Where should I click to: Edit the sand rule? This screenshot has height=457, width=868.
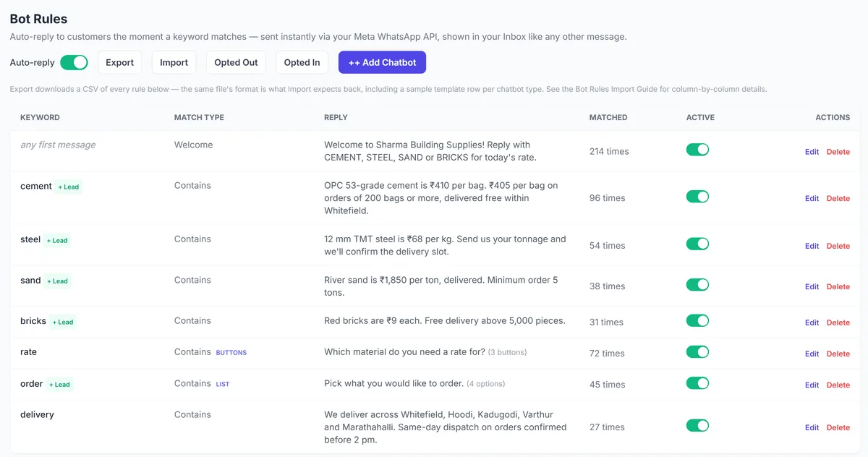pos(812,286)
